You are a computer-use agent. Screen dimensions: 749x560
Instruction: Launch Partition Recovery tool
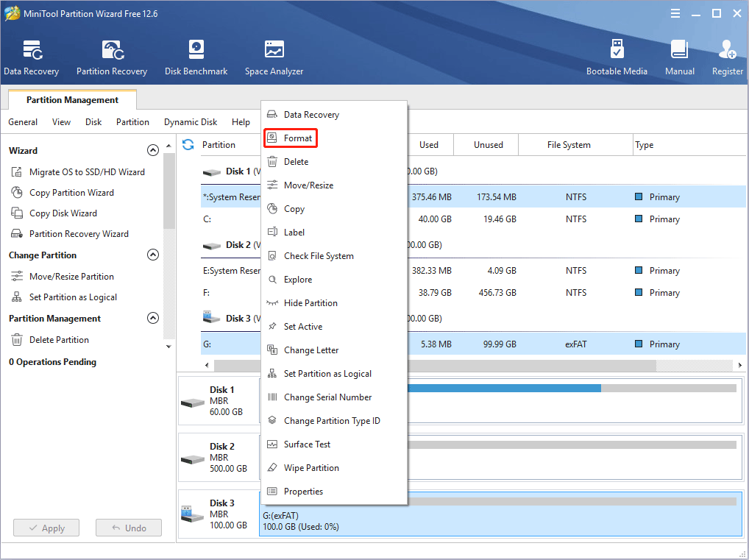tap(112, 57)
